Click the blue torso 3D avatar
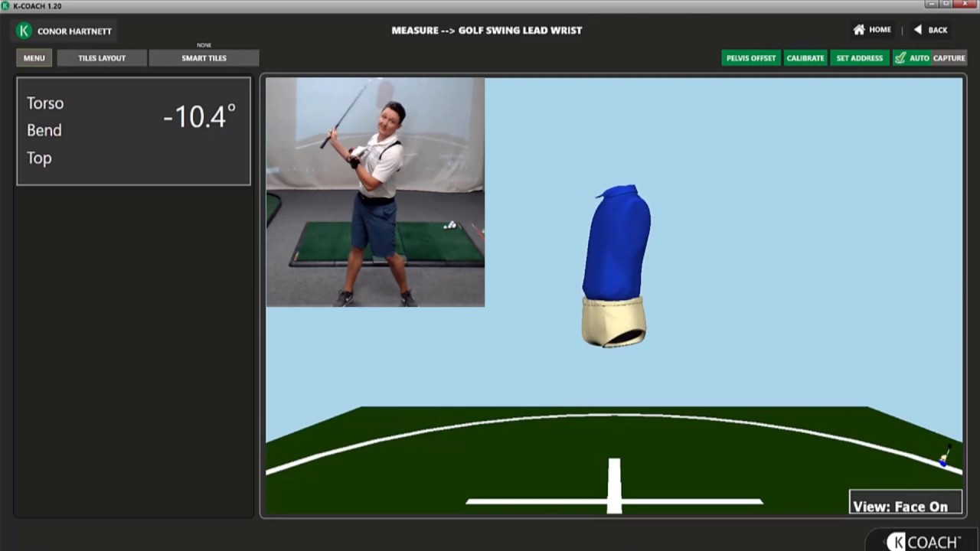Image resolution: width=980 pixels, height=551 pixels. [x=616, y=242]
